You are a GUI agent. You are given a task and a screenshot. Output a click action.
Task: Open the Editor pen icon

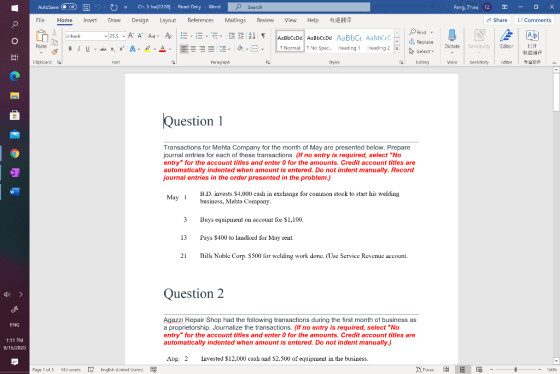tap(506, 36)
